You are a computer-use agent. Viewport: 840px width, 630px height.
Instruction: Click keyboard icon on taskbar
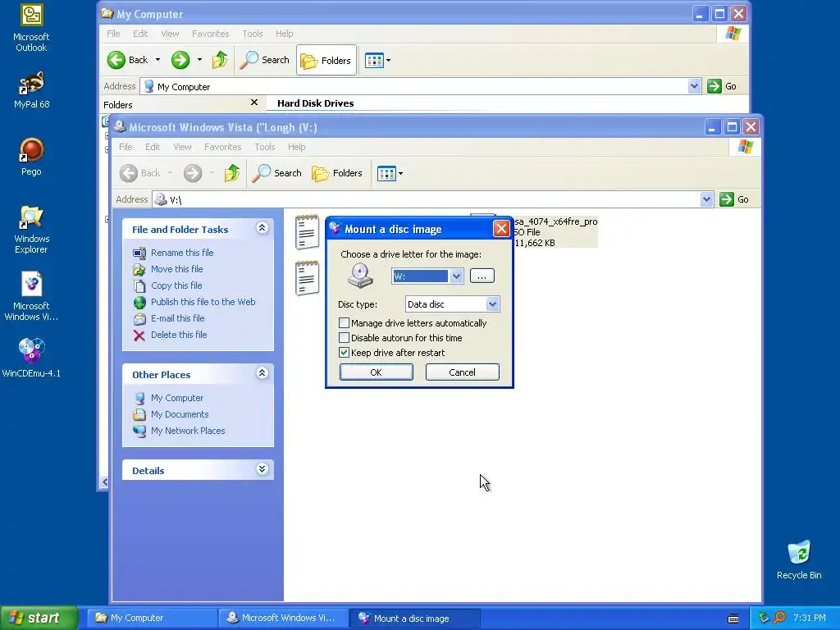[x=733, y=619]
